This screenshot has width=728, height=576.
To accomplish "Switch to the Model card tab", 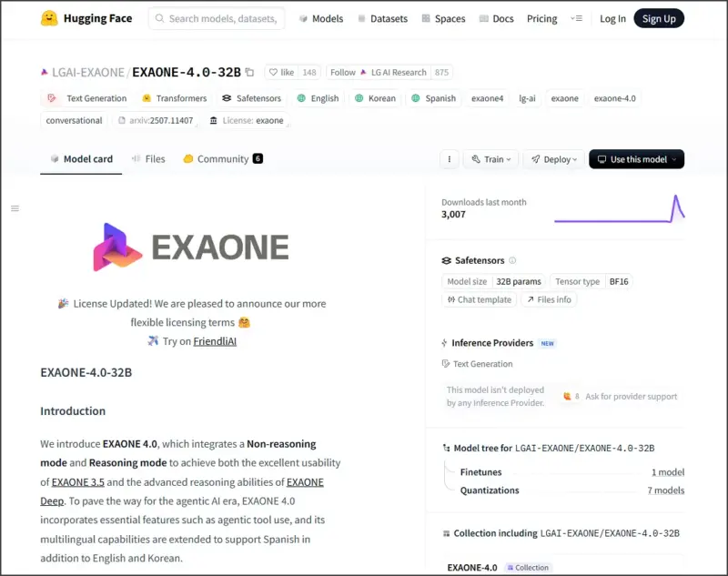I will pos(81,159).
